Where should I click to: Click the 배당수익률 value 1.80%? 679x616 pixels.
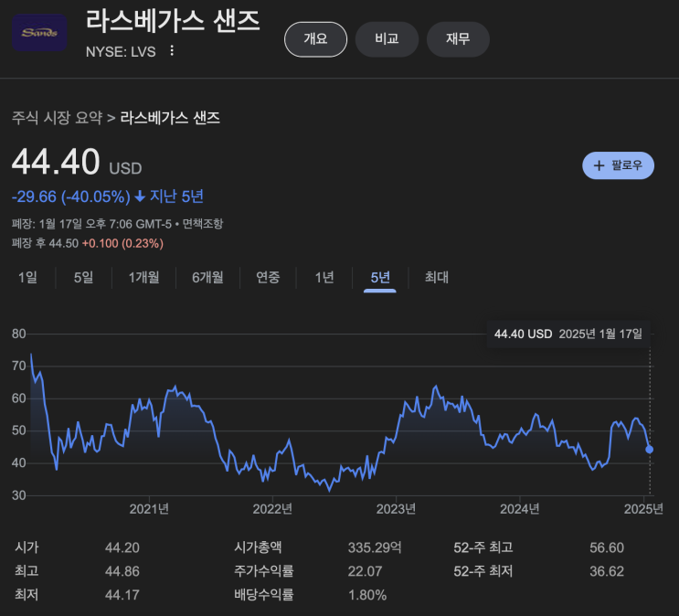click(x=367, y=595)
